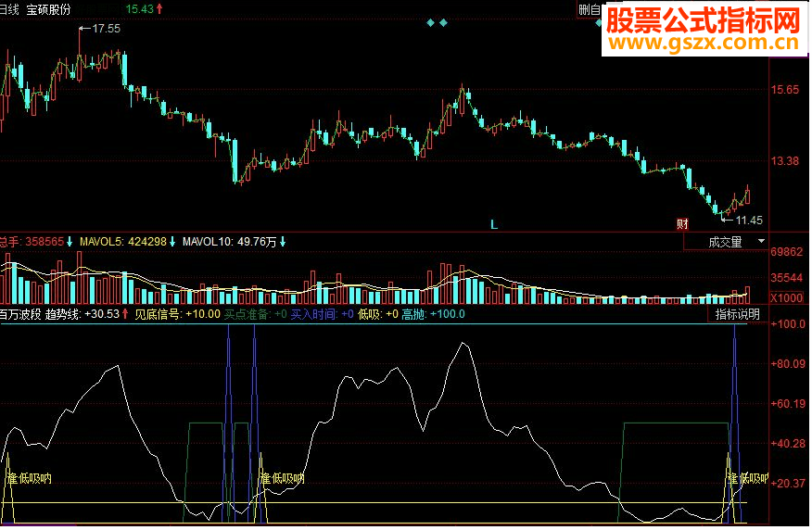Click the www.gszx.com.cn website link
Image resolution: width=812 pixels, height=530 pixels.
703,44
